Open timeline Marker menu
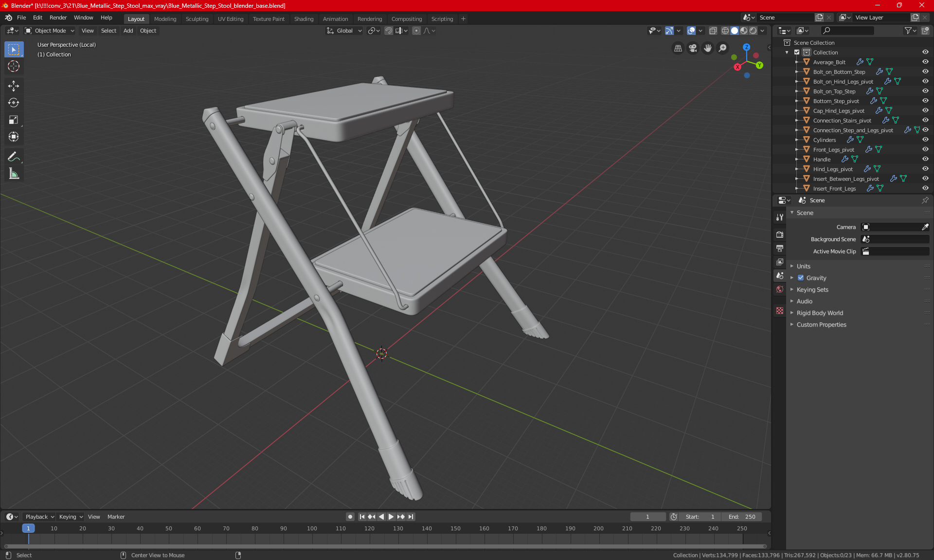Screen dimensions: 934x560 (116, 517)
